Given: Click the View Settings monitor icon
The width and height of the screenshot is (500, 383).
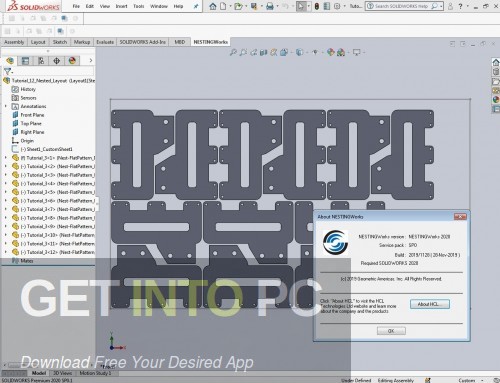Looking at the screenshot, I should [357, 52].
